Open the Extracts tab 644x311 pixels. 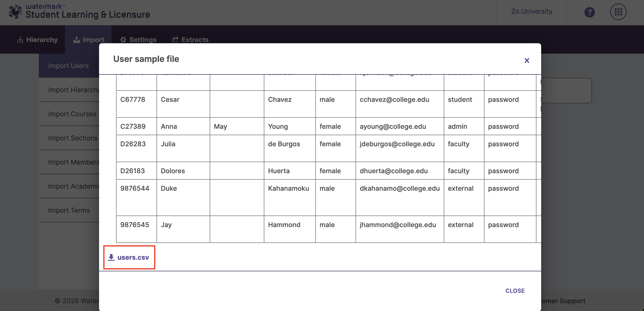click(190, 39)
